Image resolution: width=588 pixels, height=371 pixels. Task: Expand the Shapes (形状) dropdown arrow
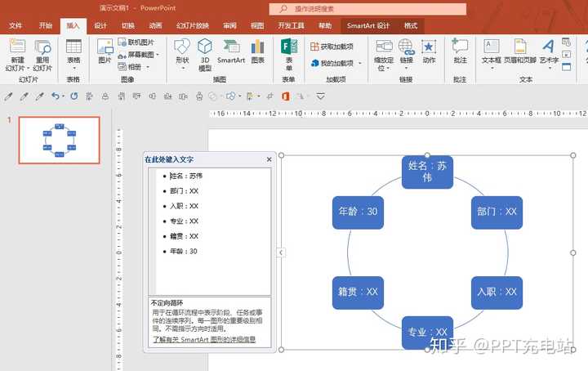tap(183, 68)
